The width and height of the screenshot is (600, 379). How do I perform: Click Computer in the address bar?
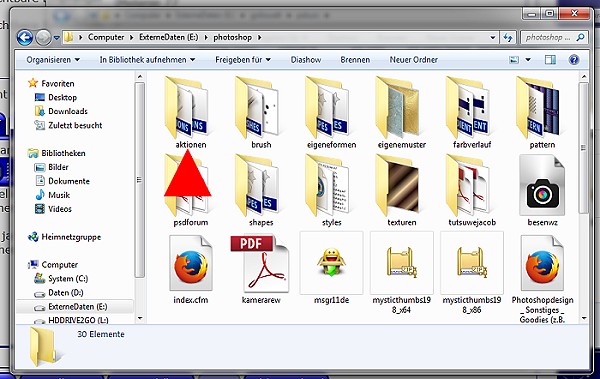tap(106, 37)
